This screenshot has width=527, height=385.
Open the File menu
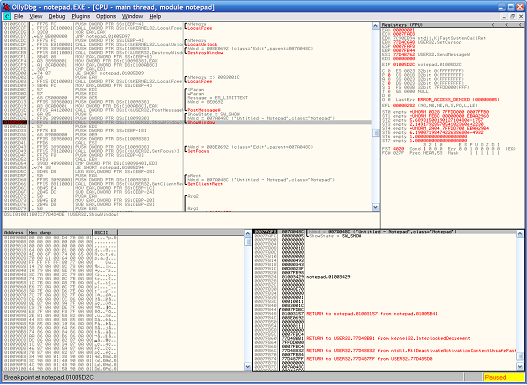point(18,16)
